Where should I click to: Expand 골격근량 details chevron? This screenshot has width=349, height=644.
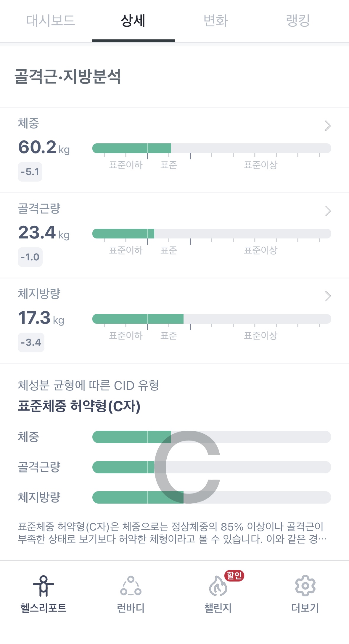(328, 211)
